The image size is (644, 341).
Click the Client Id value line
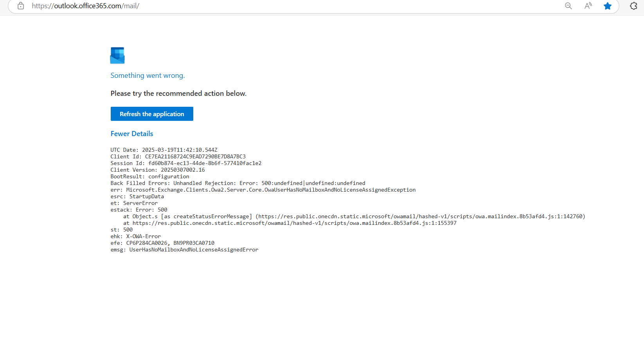click(178, 156)
